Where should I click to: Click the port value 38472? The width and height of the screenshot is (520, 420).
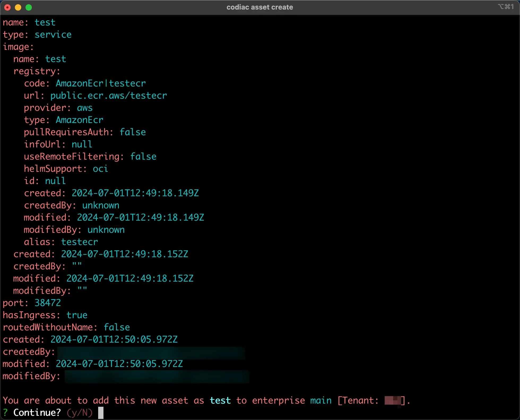[x=48, y=303]
